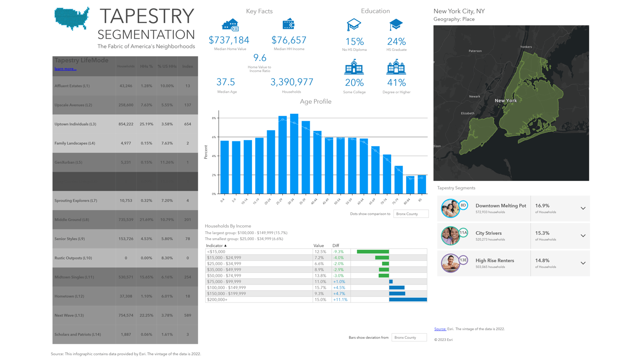The image size is (644, 358).
Task: Follow the learn more link
Action: tap(65, 69)
